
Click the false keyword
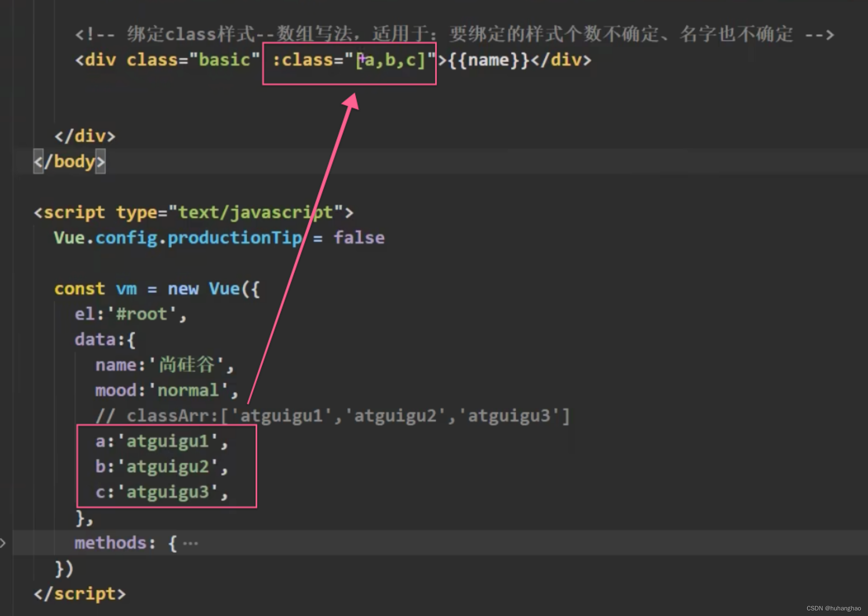pos(359,238)
